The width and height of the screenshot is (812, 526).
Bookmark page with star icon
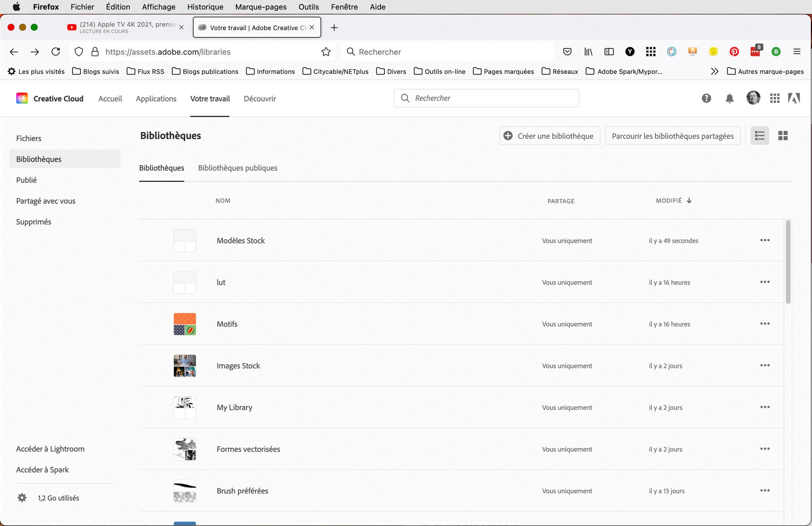pyautogui.click(x=326, y=52)
